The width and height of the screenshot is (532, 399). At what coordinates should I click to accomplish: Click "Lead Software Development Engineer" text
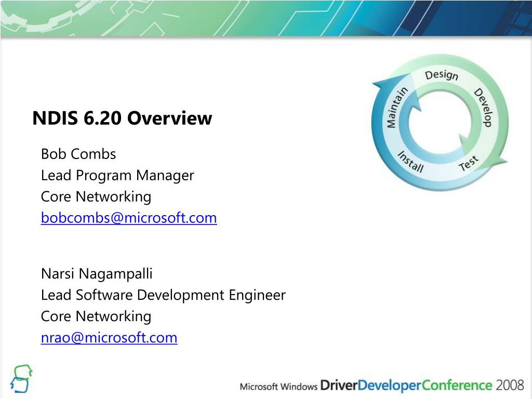[163, 295]
